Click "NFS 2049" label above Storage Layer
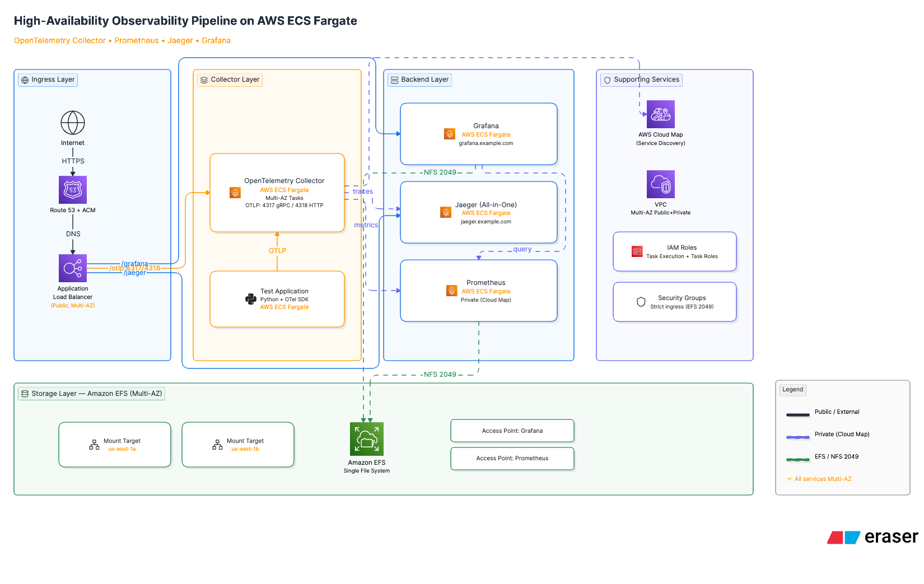 (440, 375)
